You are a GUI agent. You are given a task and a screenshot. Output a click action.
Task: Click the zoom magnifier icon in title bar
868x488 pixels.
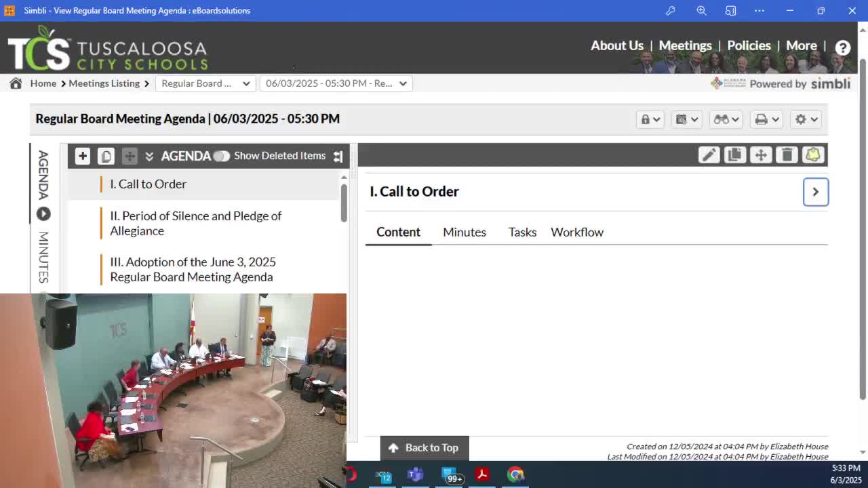(701, 11)
